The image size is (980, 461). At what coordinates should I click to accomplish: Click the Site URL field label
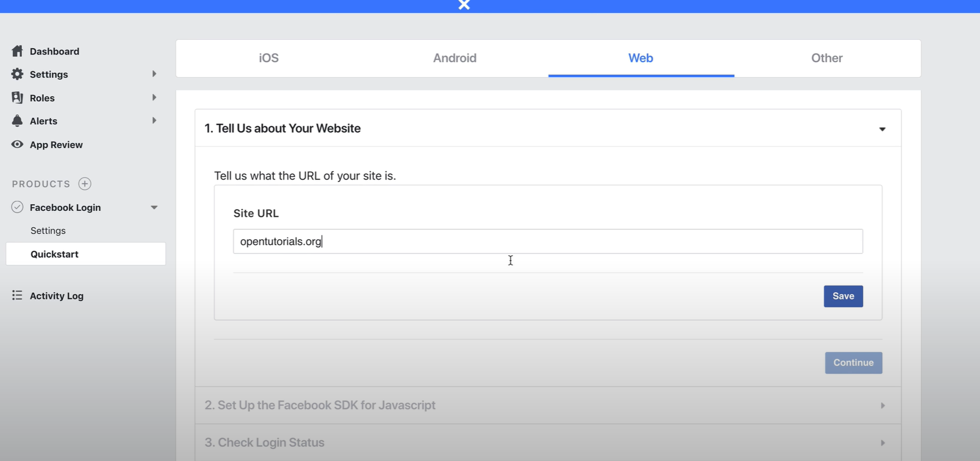tap(256, 214)
